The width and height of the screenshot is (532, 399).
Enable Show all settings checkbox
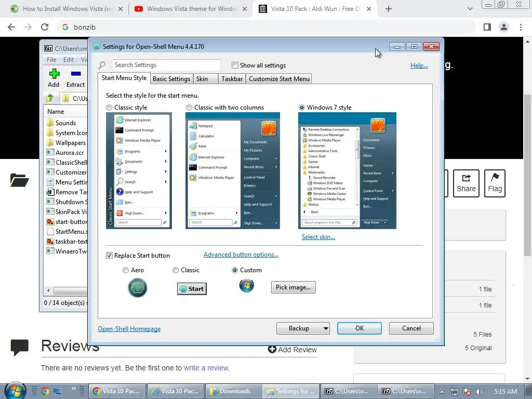[235, 65]
